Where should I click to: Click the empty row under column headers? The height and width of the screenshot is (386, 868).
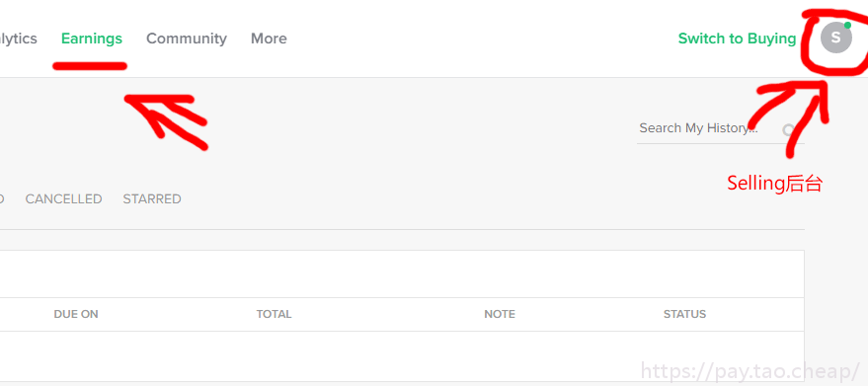pyautogui.click(x=402, y=356)
